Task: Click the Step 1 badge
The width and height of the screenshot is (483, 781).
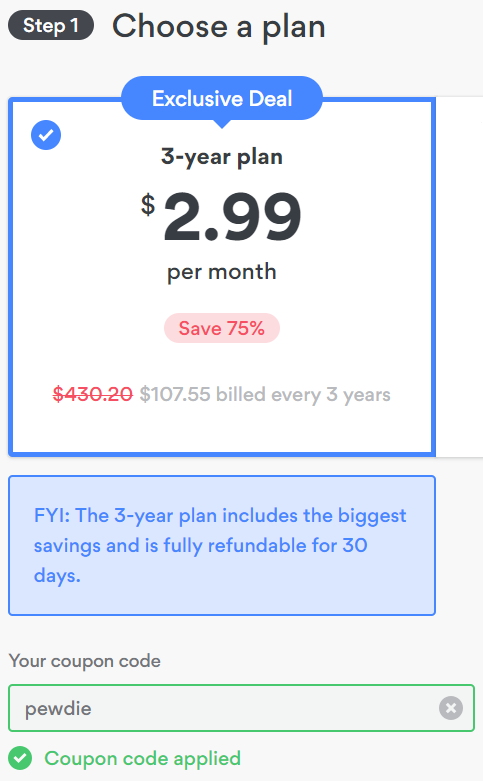Action: (x=51, y=25)
